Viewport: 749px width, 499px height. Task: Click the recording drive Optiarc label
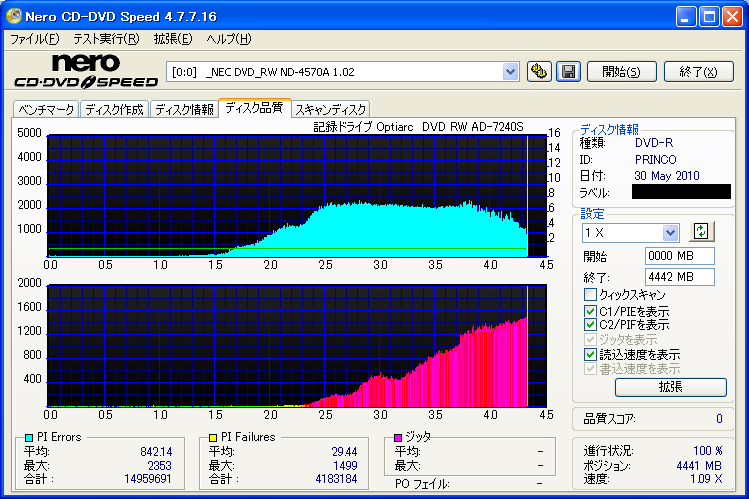coord(418,127)
